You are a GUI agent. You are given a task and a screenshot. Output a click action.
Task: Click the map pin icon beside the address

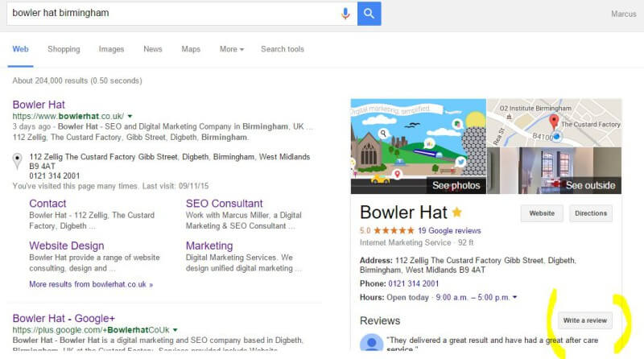(17, 161)
